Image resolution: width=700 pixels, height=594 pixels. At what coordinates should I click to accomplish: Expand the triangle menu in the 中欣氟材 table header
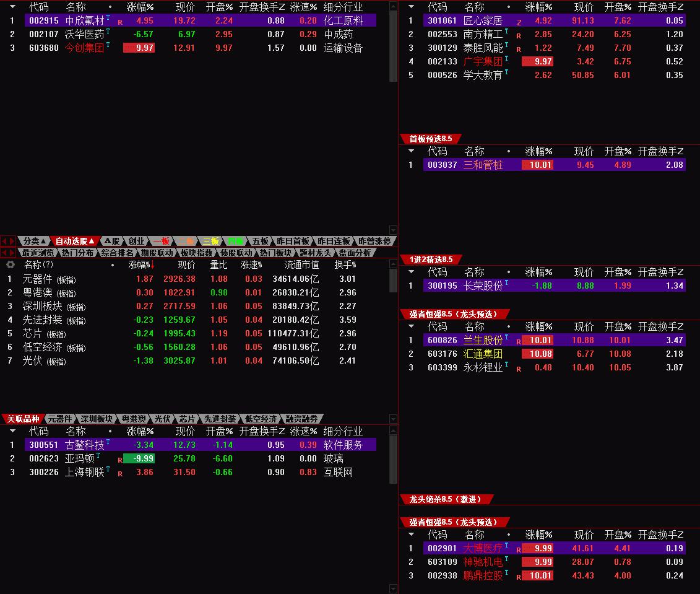pos(12,7)
